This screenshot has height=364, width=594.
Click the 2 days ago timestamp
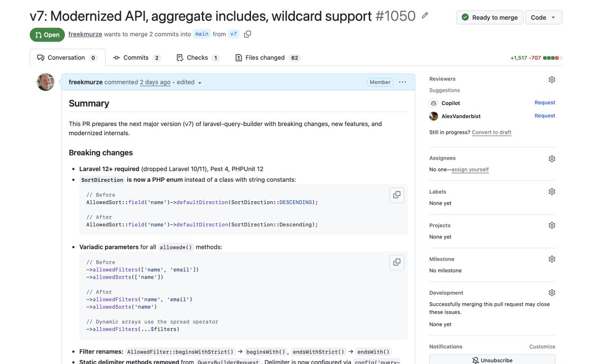point(155,82)
